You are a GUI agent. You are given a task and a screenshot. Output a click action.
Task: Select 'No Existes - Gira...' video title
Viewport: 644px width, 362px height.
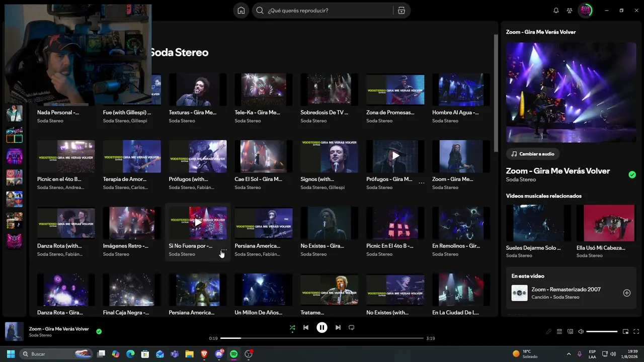pos(322,246)
